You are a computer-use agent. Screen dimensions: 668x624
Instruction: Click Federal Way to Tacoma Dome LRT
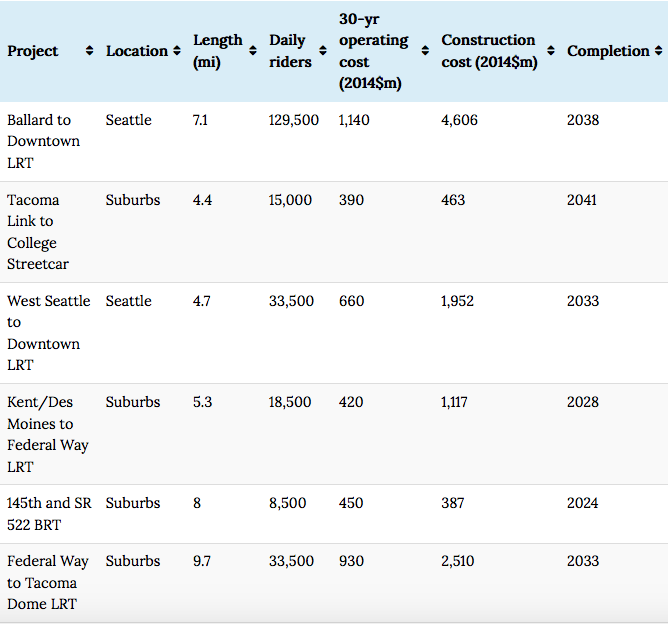47,582
